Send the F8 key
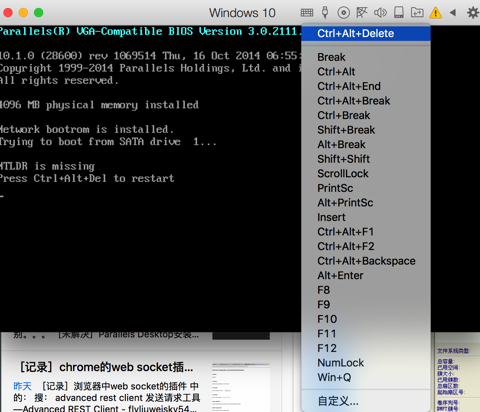Screen dimensions: 480x412 coord(366,290)
